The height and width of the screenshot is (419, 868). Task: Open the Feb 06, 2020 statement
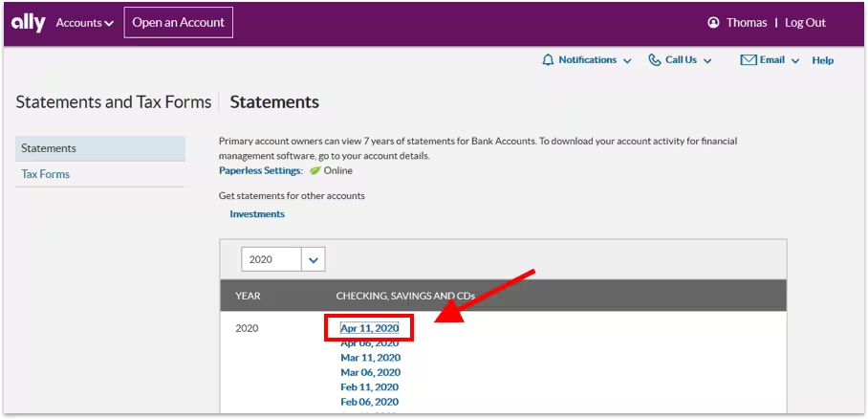369,402
